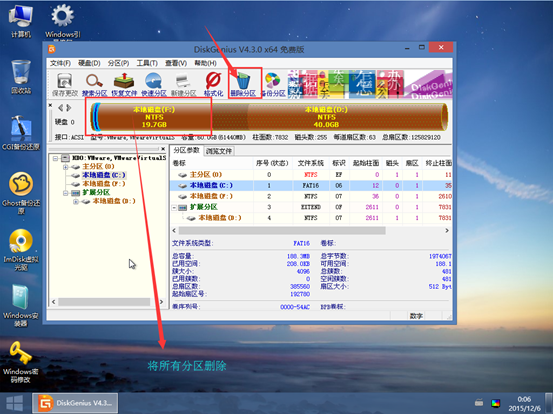This screenshot has width=553, height=414.
Task: Open the Windows installer desktop icon
Action: 21,305
